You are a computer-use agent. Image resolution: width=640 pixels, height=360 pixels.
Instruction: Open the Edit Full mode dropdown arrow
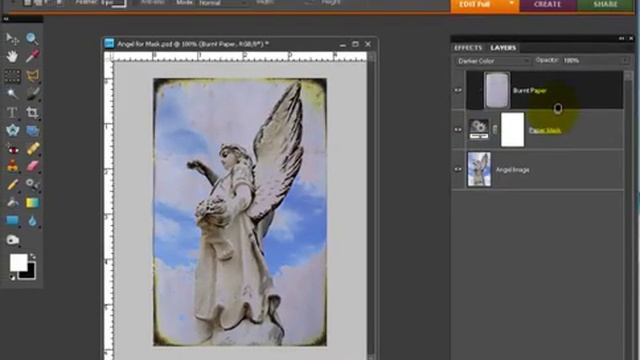click(x=511, y=4)
